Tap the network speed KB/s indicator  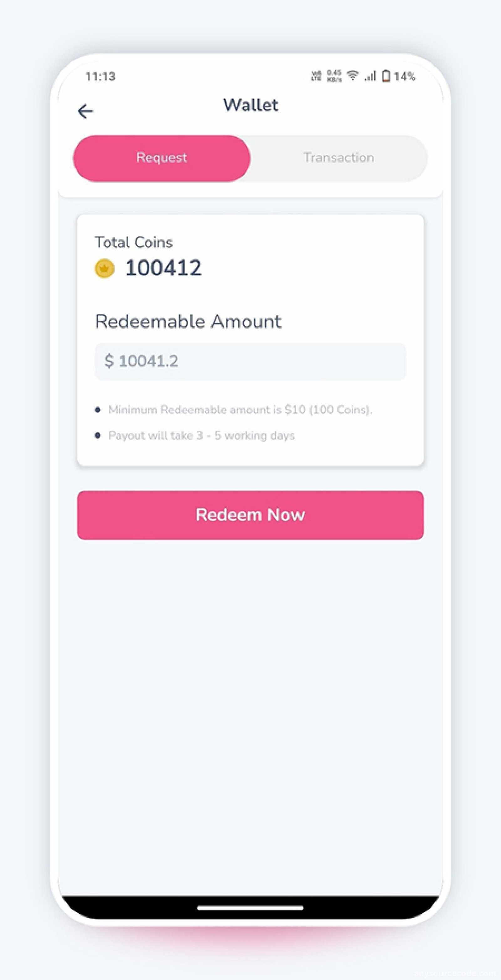[334, 76]
